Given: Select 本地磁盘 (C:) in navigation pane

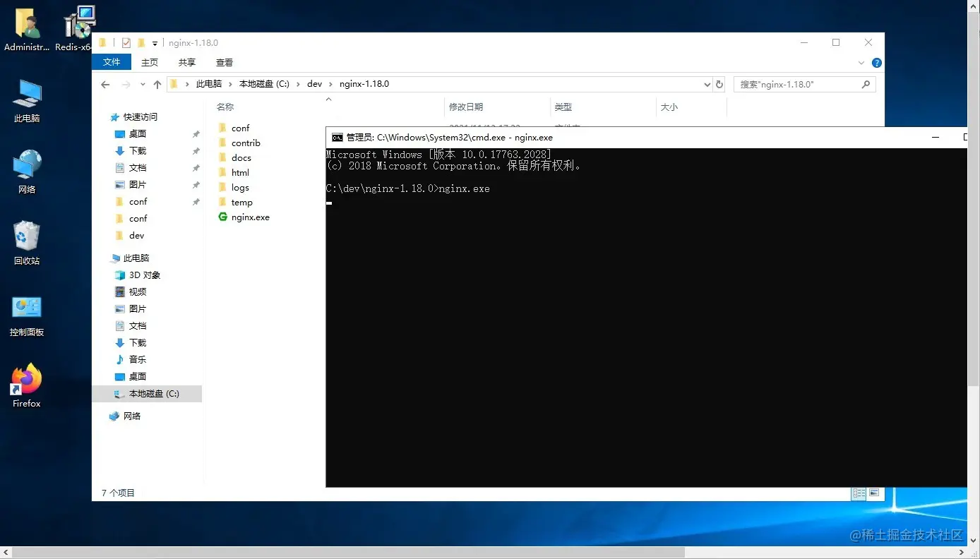Looking at the screenshot, I should click(147, 394).
